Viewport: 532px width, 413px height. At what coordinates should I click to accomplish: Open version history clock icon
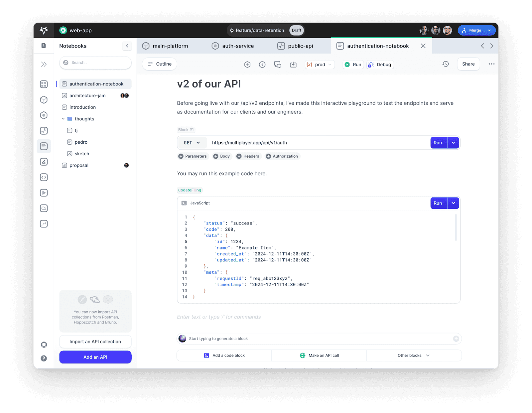coord(446,64)
